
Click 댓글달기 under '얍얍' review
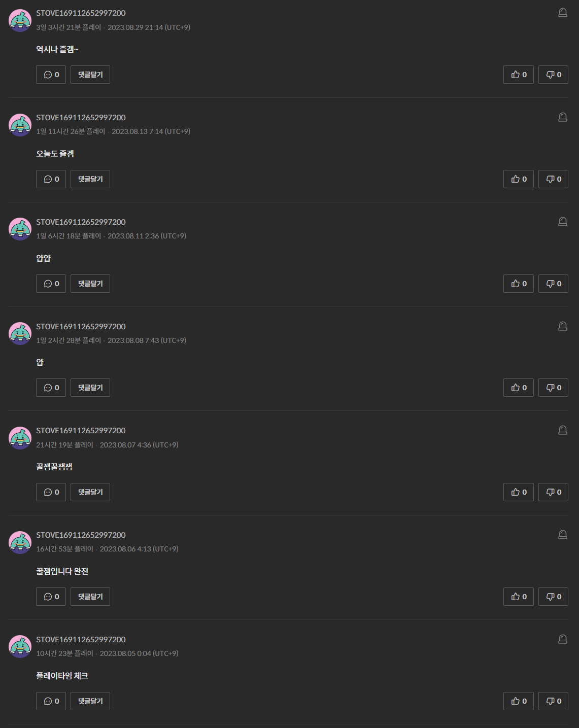(90, 284)
